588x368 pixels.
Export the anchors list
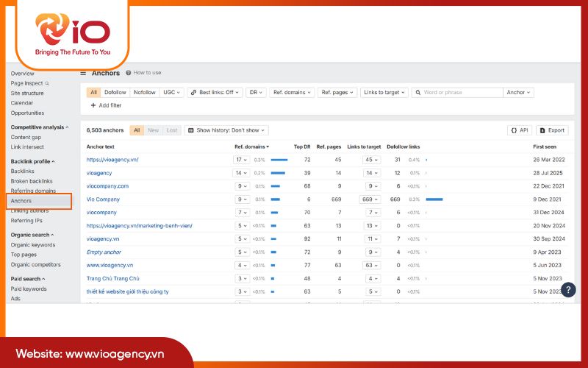point(552,130)
